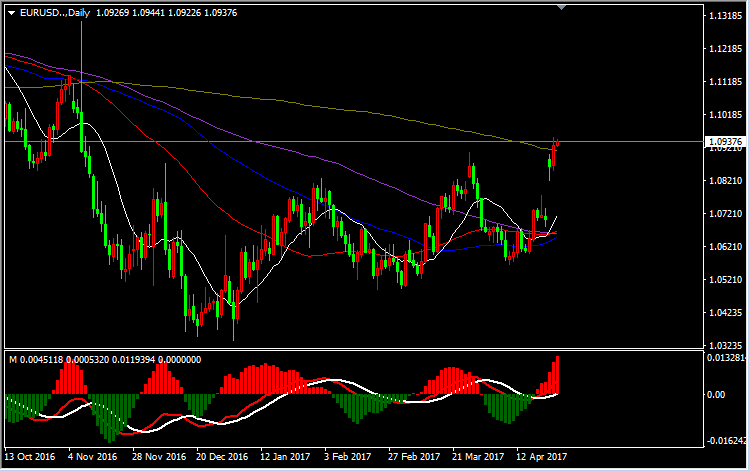The height and width of the screenshot is (471, 749).
Task: Click the indicator value 0.0000000
Action: 180,360
